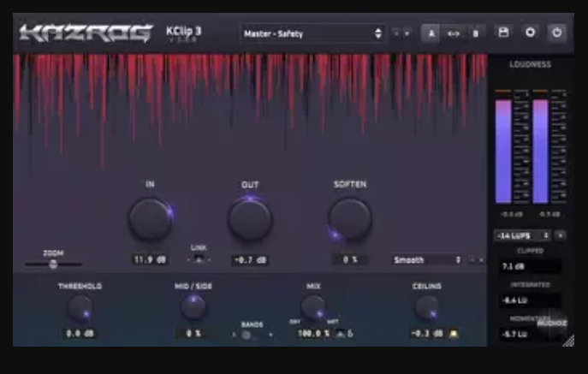This screenshot has height=374, width=588.
Task: Click the 11.9 dB input value field
Action: 150,259
